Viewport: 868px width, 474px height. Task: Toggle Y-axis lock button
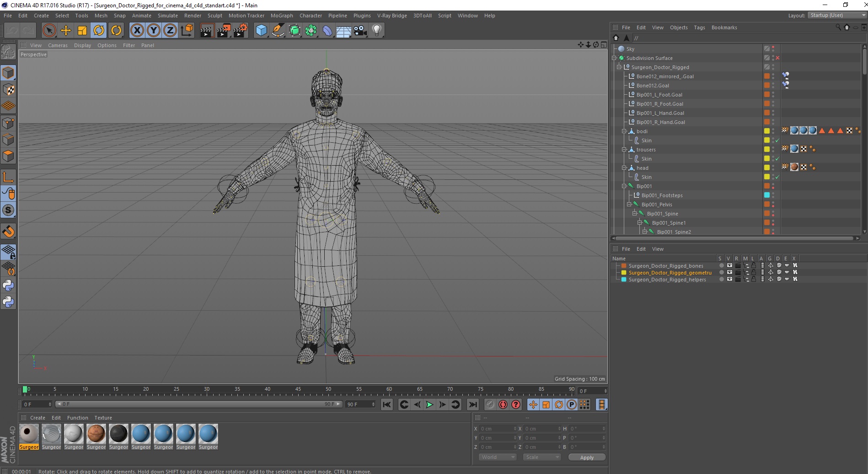point(154,31)
